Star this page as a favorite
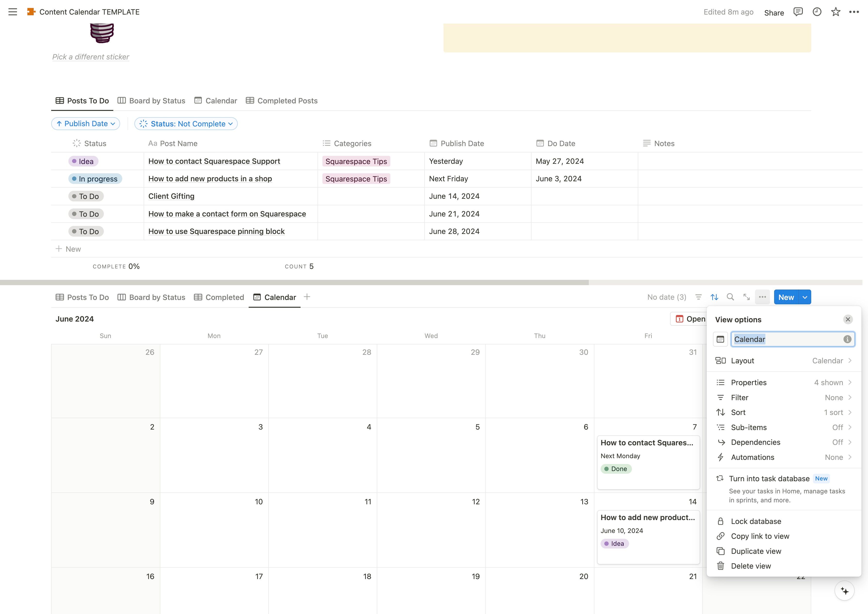 (835, 12)
